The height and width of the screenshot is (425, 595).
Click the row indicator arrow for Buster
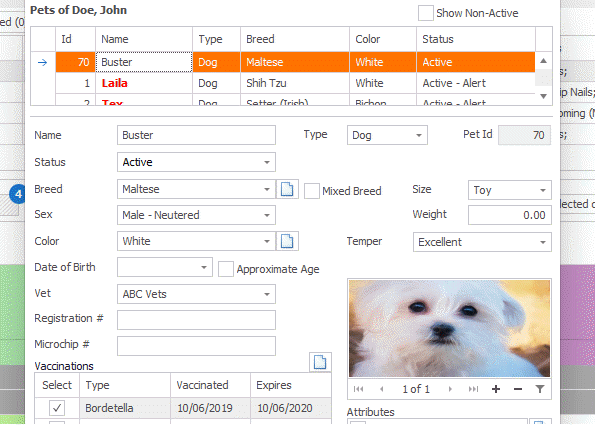tap(42, 62)
